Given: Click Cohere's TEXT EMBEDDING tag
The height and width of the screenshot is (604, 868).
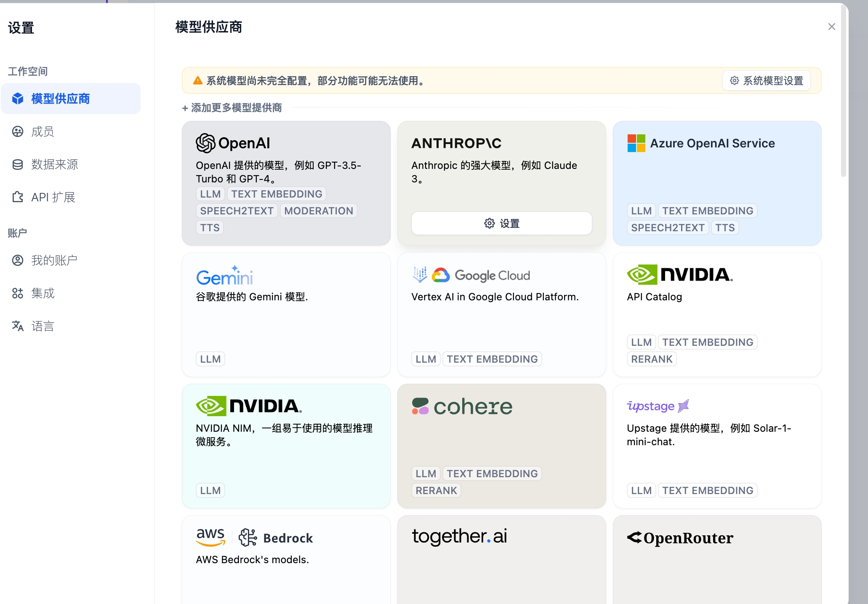Looking at the screenshot, I should coord(492,473).
